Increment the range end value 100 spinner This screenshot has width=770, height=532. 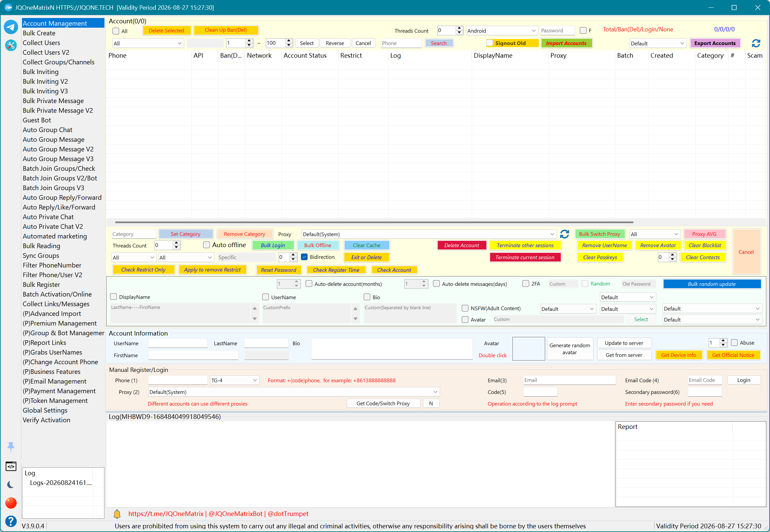[289, 41]
